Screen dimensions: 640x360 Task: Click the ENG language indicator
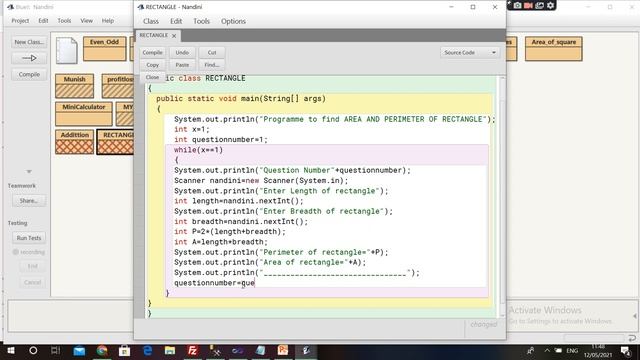572,351
